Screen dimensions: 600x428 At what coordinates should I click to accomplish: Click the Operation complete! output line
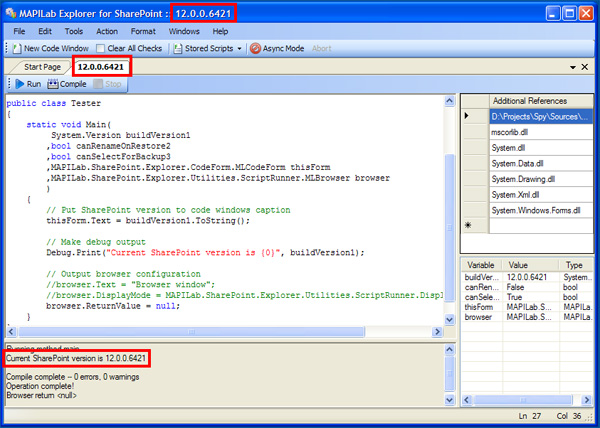pyautogui.click(x=40, y=386)
